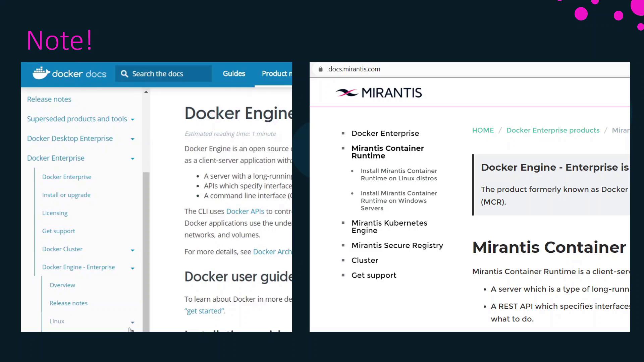Expand Docker Desktop Enterprise section
Image resolution: width=644 pixels, height=362 pixels.
132,139
